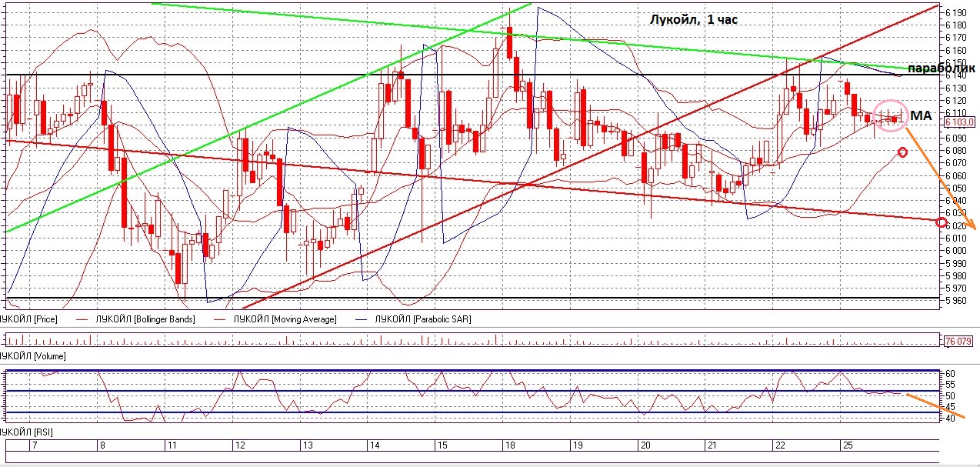The width and height of the screenshot is (980, 467).
Task: Click the chart title Лукойл, 1 час
Action: [692, 20]
